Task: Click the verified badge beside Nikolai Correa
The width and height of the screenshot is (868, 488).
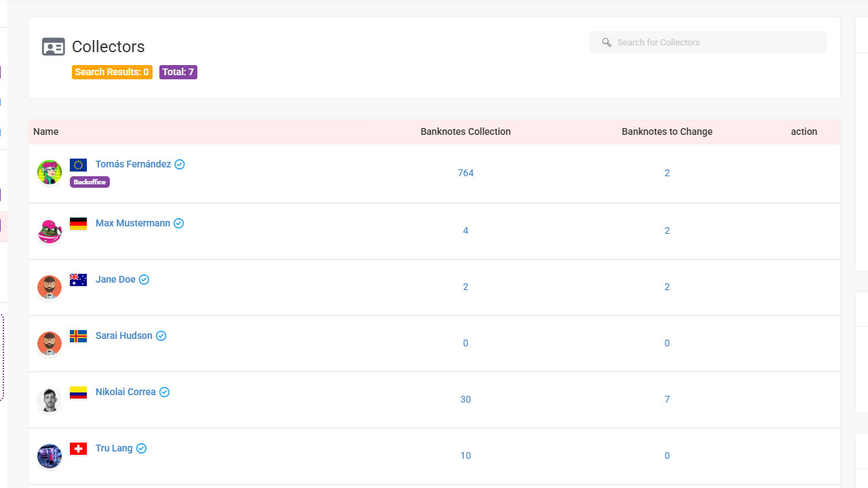Action: tap(164, 392)
